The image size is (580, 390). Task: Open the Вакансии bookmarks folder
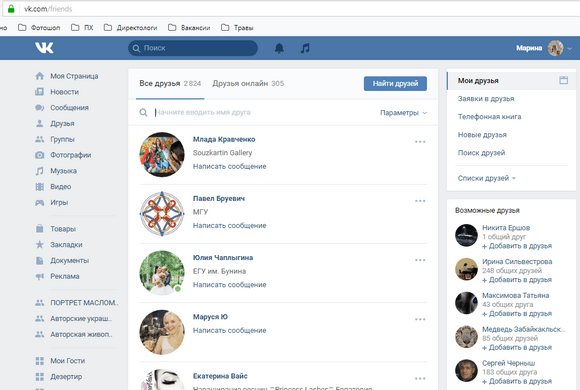(189, 27)
